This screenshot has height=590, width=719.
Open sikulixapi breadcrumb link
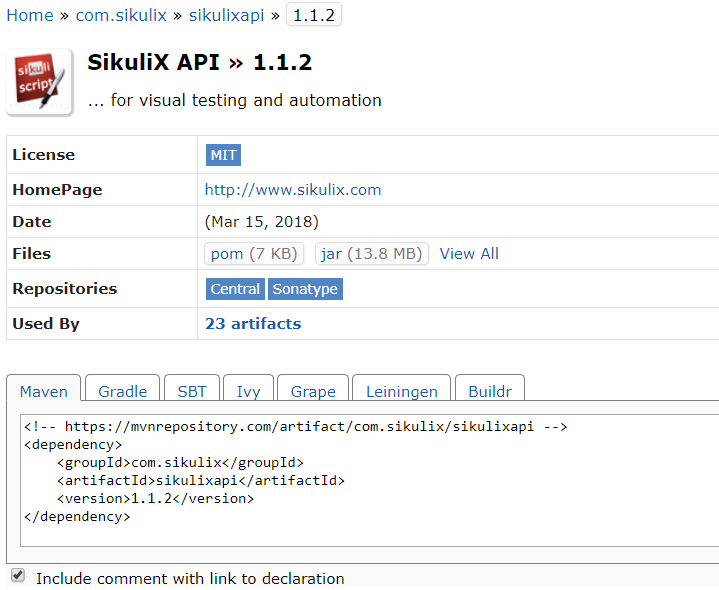[x=227, y=16]
